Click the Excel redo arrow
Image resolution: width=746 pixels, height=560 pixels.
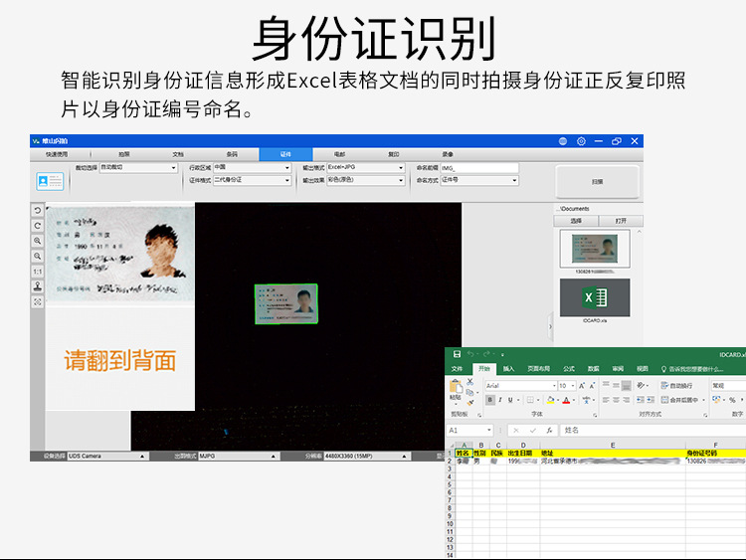486,354
